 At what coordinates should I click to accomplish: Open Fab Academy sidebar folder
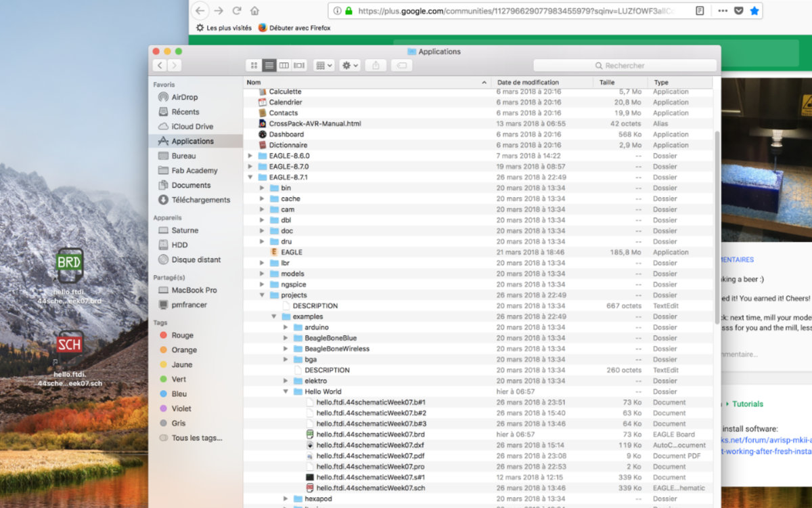196,171
